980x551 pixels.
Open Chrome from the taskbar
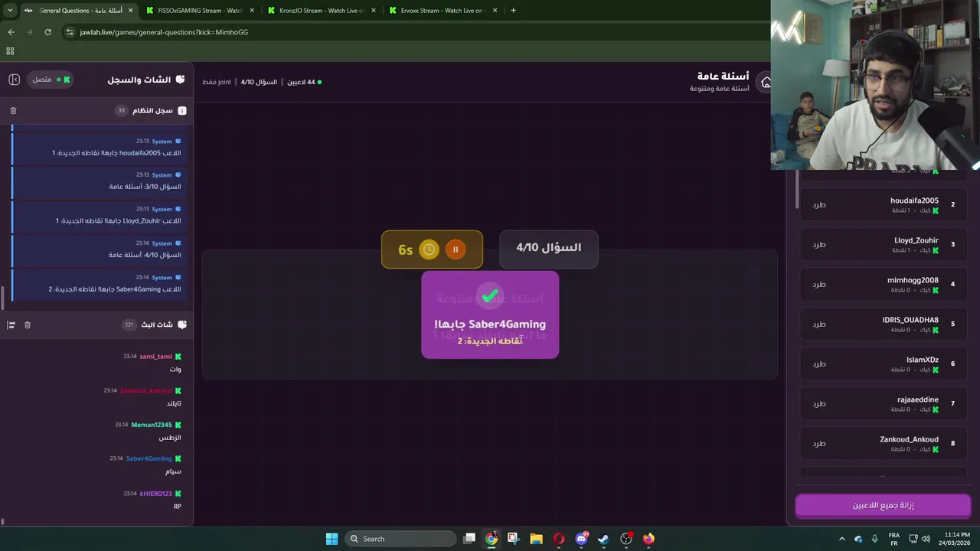(492, 539)
